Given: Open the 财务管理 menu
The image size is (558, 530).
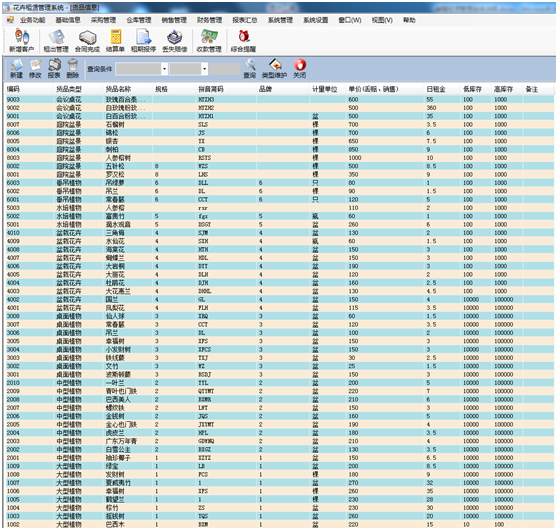Looking at the screenshot, I should point(210,20).
